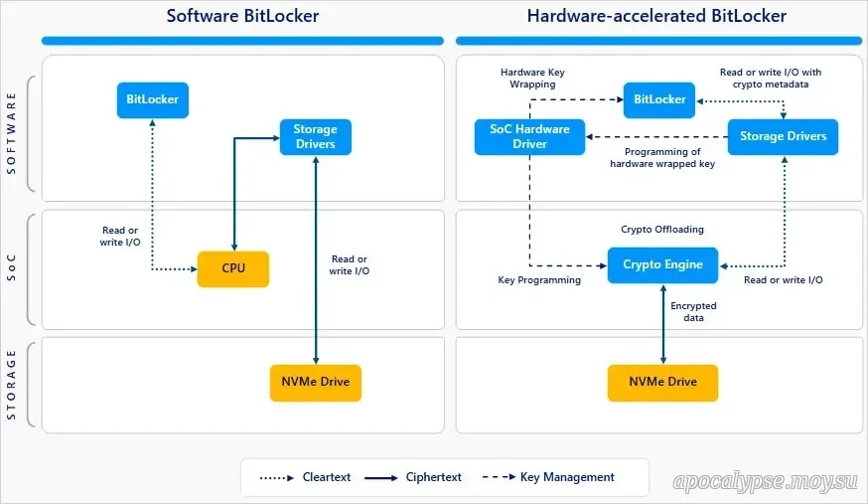The image size is (868, 504).
Task: Click the Ciphertext legend entry
Action: pyautogui.click(x=433, y=477)
